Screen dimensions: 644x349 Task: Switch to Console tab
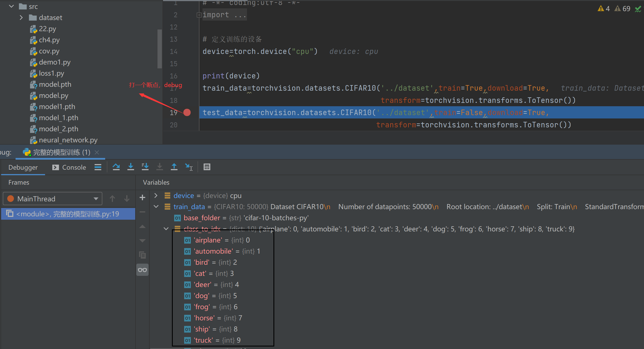[69, 167]
